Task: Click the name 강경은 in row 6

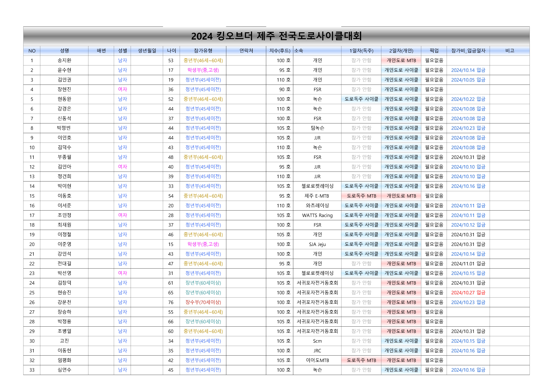Action: coord(64,109)
